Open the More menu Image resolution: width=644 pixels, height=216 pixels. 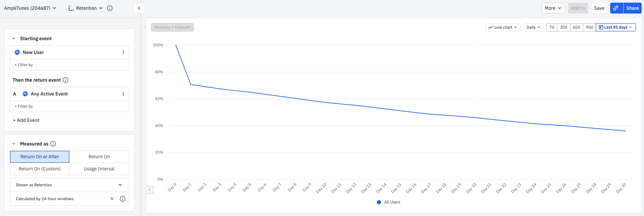click(553, 8)
